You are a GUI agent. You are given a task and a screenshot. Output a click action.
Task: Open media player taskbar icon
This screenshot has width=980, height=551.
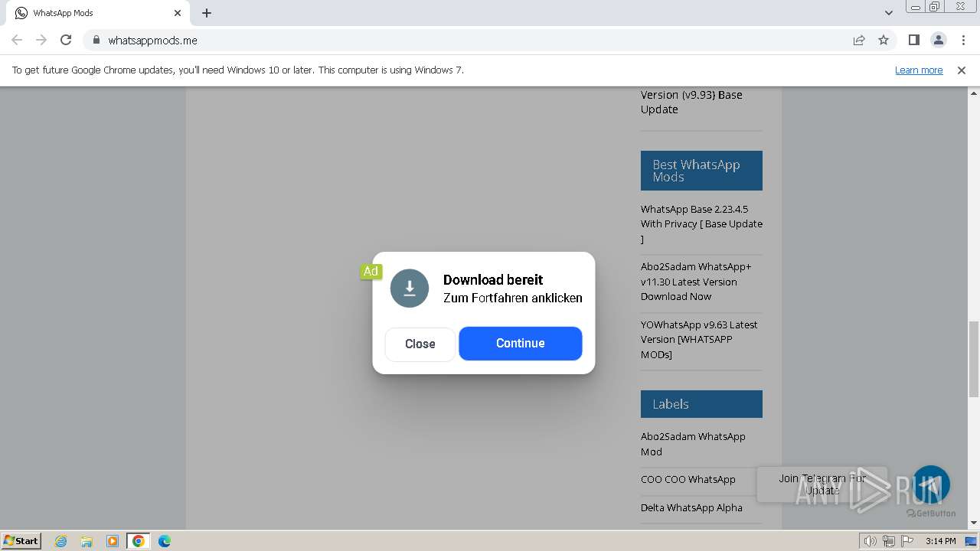click(113, 541)
